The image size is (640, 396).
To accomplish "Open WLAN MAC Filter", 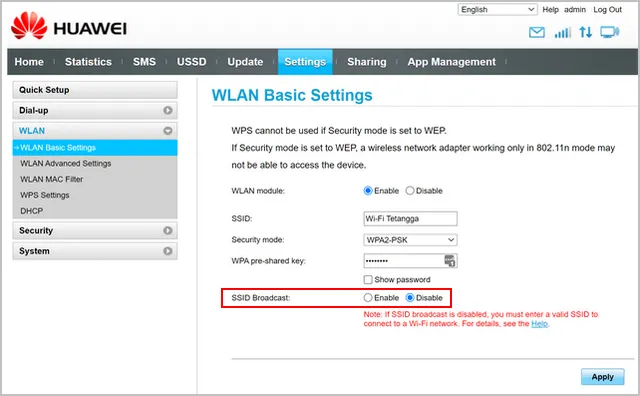I will click(x=51, y=179).
